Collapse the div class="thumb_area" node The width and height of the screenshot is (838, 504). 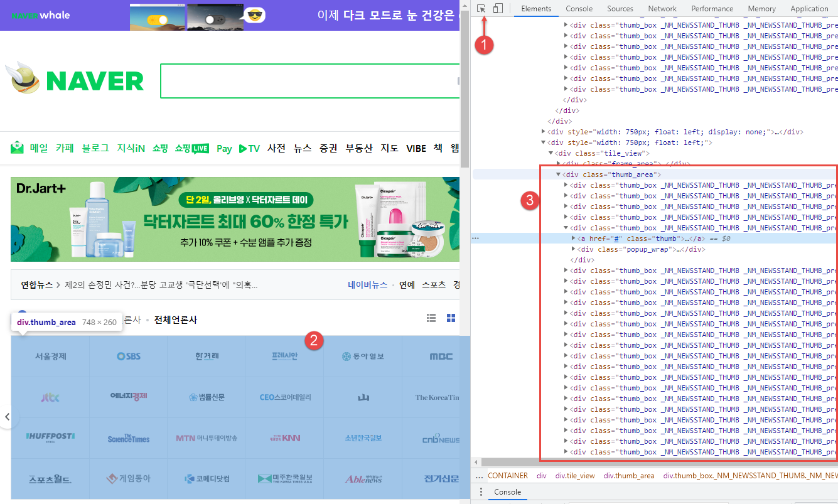point(558,174)
